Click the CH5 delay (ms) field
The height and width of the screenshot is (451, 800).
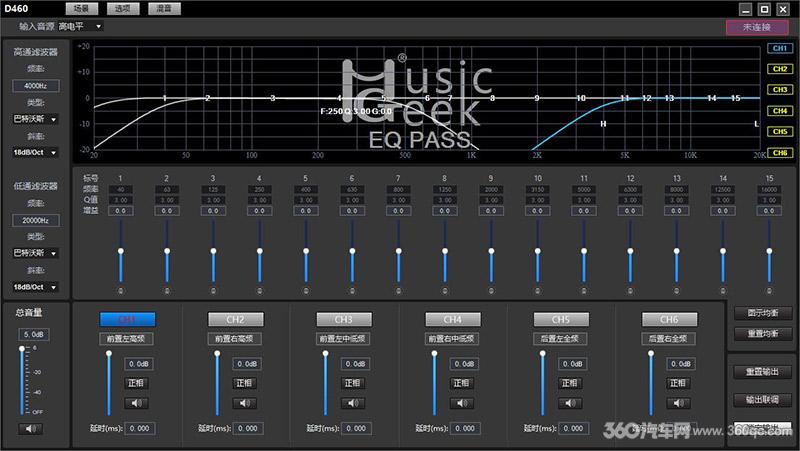pos(573,429)
